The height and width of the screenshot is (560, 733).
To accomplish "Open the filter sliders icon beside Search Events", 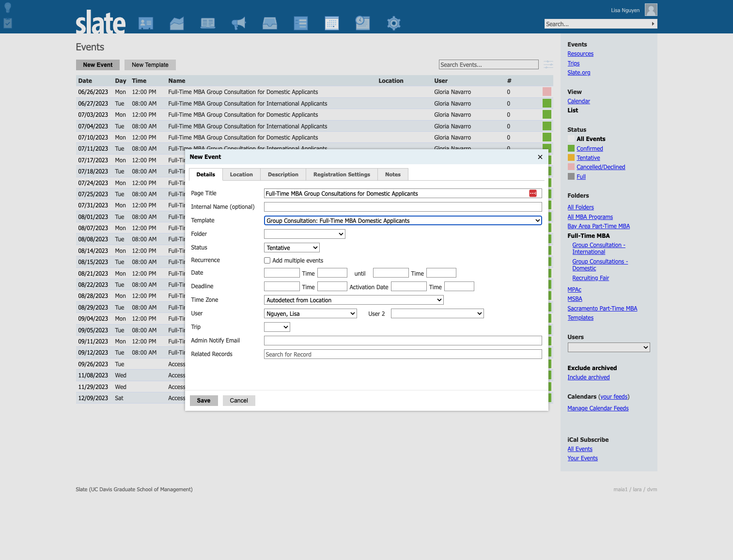I will point(548,64).
